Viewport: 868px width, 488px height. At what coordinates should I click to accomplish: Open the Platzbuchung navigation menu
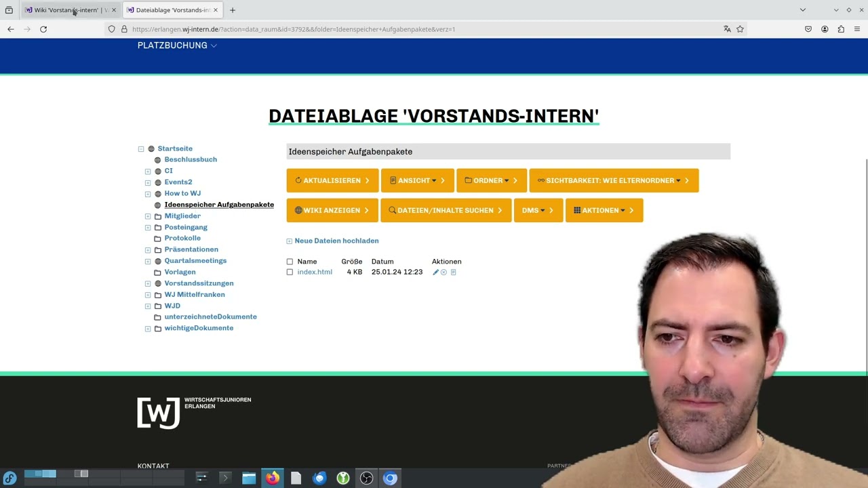tap(177, 45)
